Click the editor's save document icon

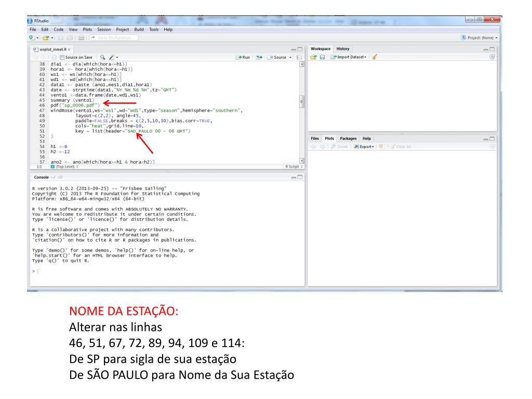point(54,57)
